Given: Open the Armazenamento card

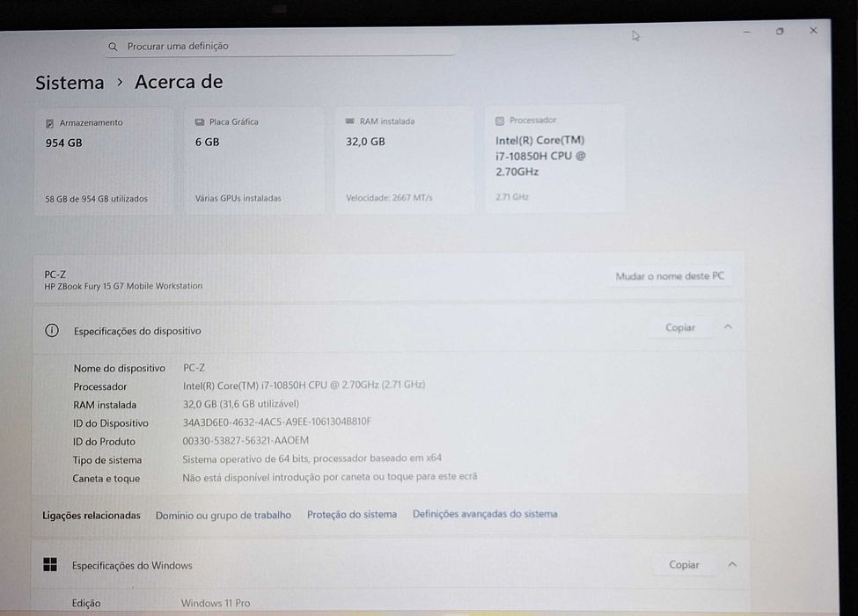Looking at the screenshot, I should 104,161.
